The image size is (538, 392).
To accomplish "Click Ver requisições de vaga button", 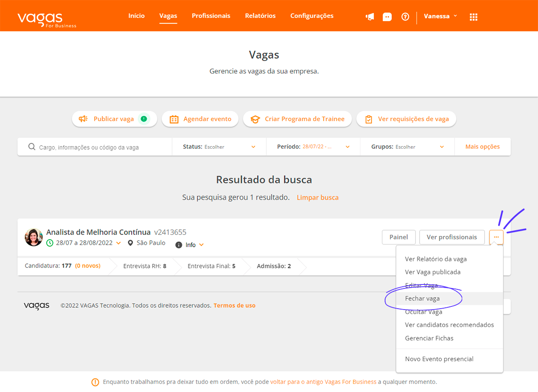I will click(x=407, y=119).
